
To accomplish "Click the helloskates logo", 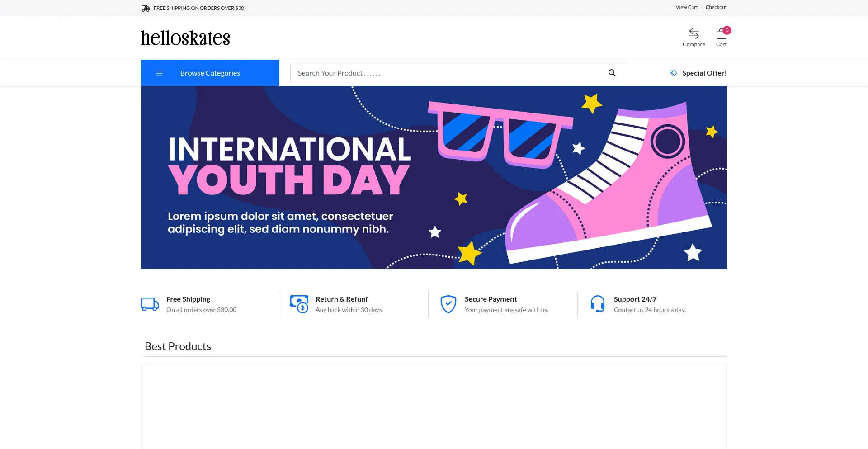I will [x=185, y=38].
